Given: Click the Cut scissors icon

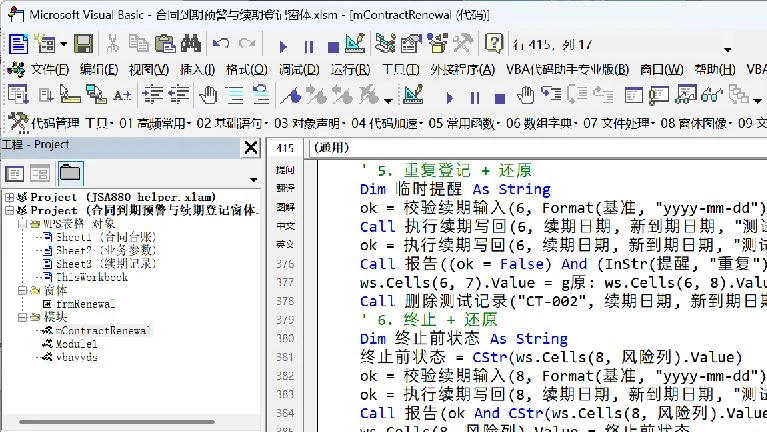Looking at the screenshot, I should (113, 44).
